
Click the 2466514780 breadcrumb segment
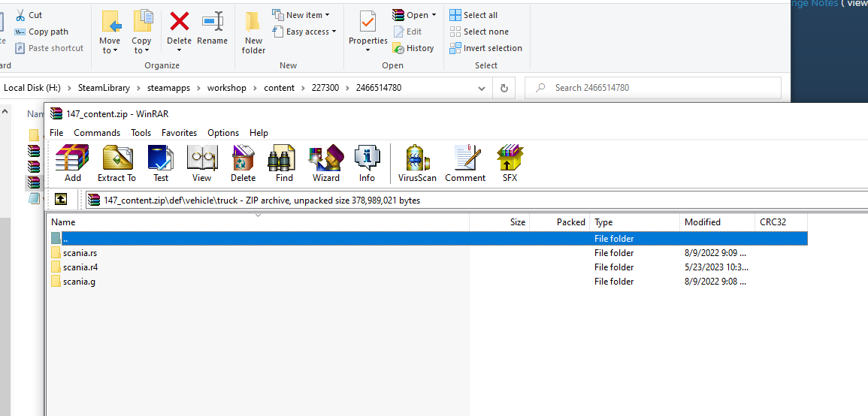point(379,88)
